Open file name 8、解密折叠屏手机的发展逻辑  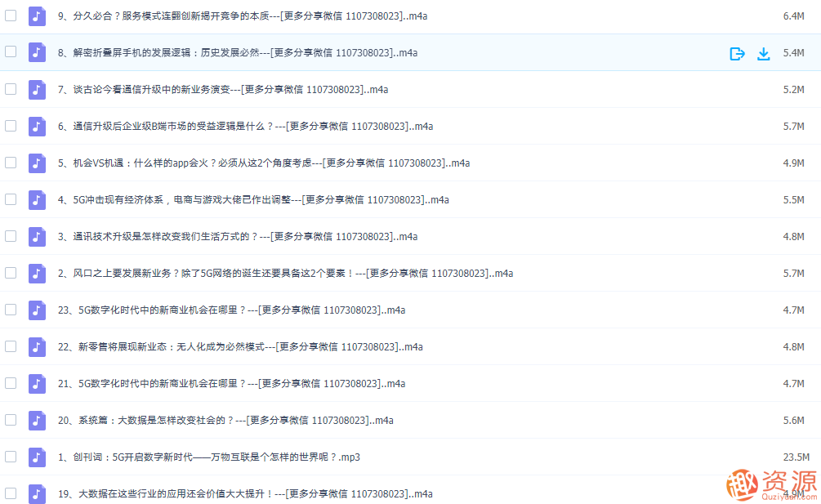coord(238,53)
